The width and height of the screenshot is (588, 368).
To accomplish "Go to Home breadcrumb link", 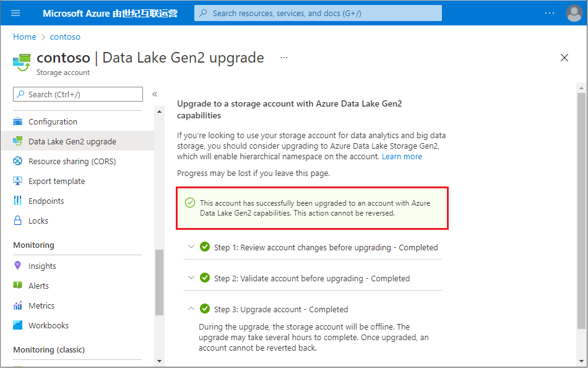I will pyautogui.click(x=25, y=37).
